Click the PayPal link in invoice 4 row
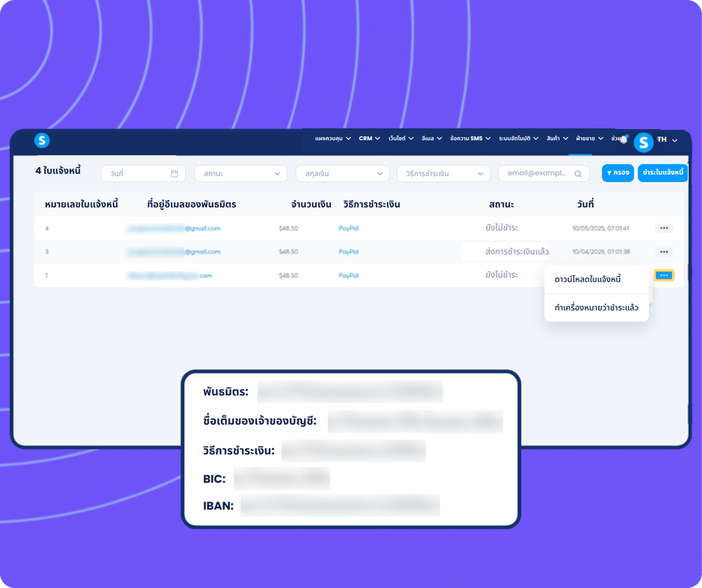 coord(348,228)
